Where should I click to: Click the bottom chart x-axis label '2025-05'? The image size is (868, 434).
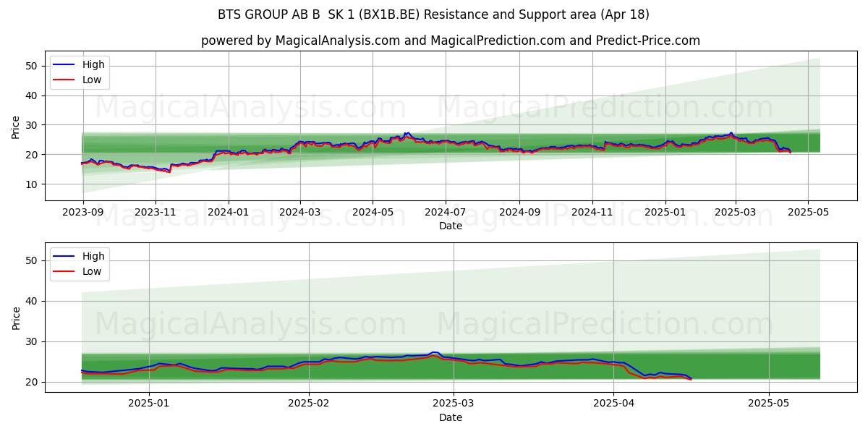pyautogui.click(x=769, y=404)
